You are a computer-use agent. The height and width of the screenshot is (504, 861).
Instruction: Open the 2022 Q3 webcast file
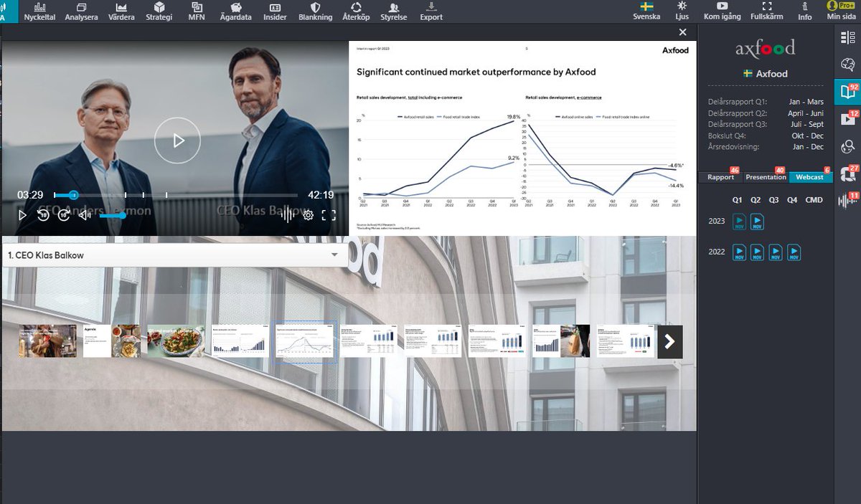click(775, 252)
